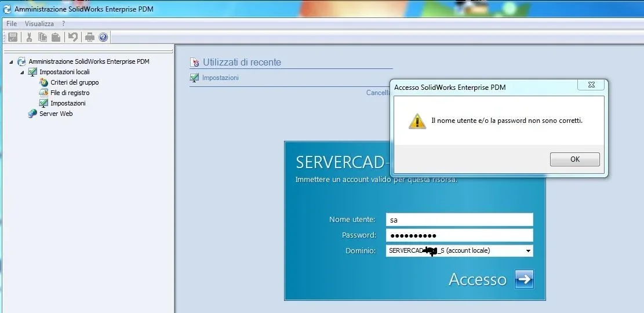Click the Password input field
This screenshot has width=644, height=313.
(460, 235)
